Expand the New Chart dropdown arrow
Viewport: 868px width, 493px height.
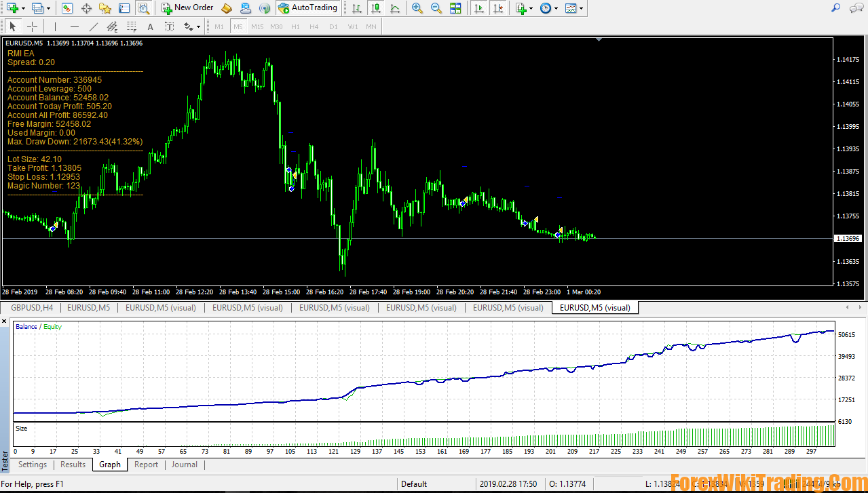pyautogui.click(x=23, y=8)
